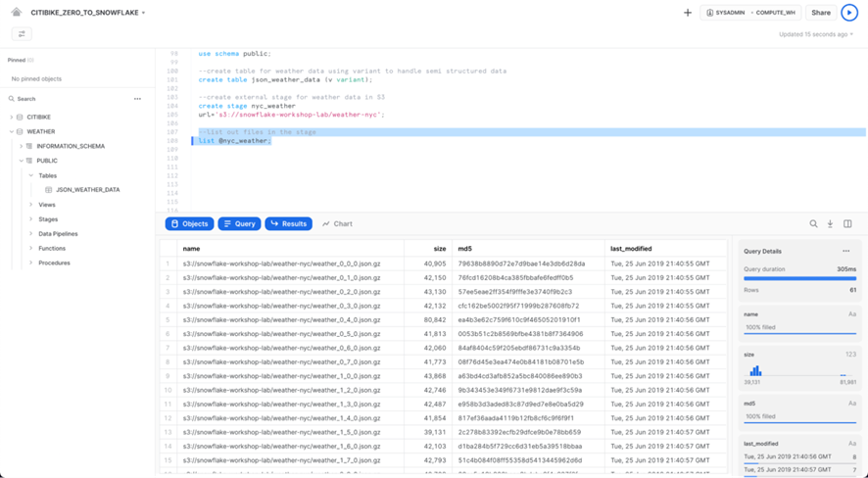Open the SYSADMIN COMPUTE_WH role selector
The image size is (868, 478).
tap(750, 13)
